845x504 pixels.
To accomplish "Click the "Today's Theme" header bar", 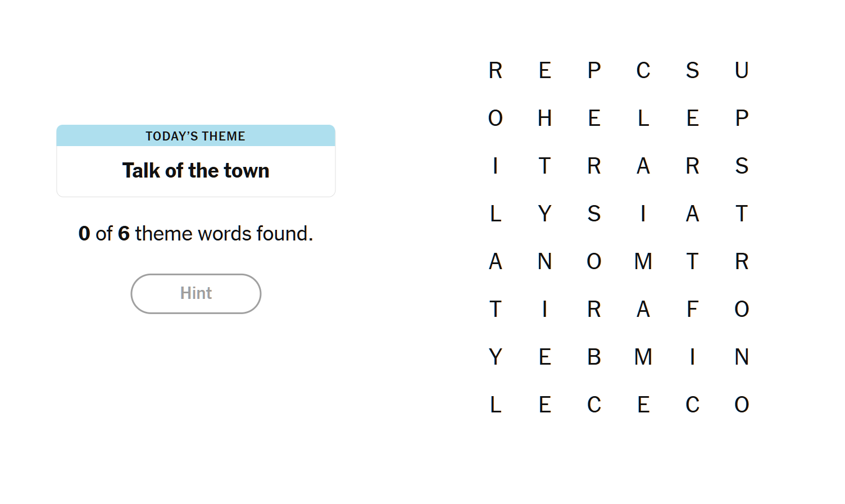I will 196,136.
